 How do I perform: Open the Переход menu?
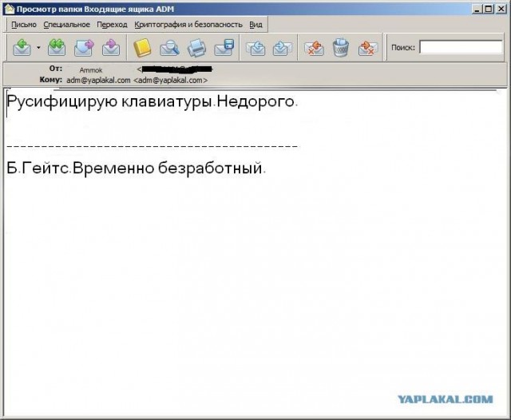112,25
